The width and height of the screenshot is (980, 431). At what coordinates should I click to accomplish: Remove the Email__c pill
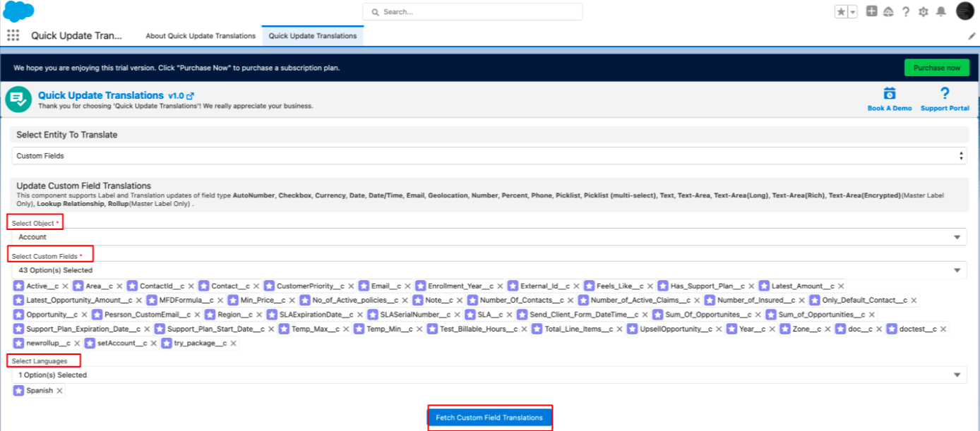pyautogui.click(x=407, y=286)
